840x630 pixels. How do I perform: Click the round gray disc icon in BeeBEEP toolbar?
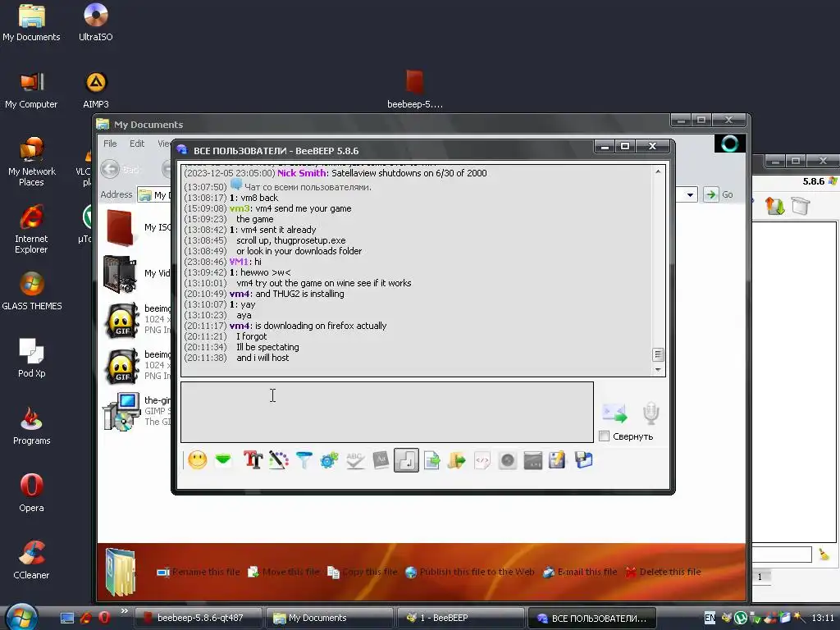point(507,460)
